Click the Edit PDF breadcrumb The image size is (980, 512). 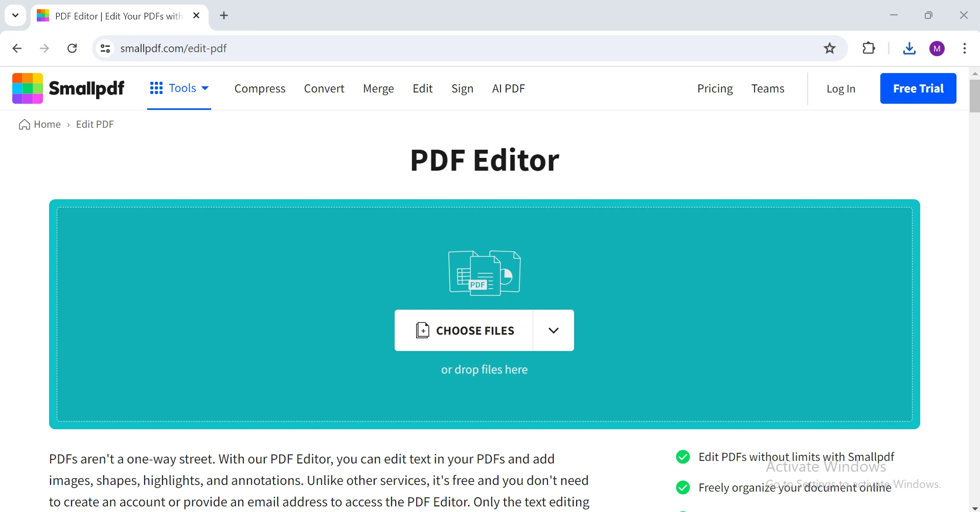click(x=95, y=124)
